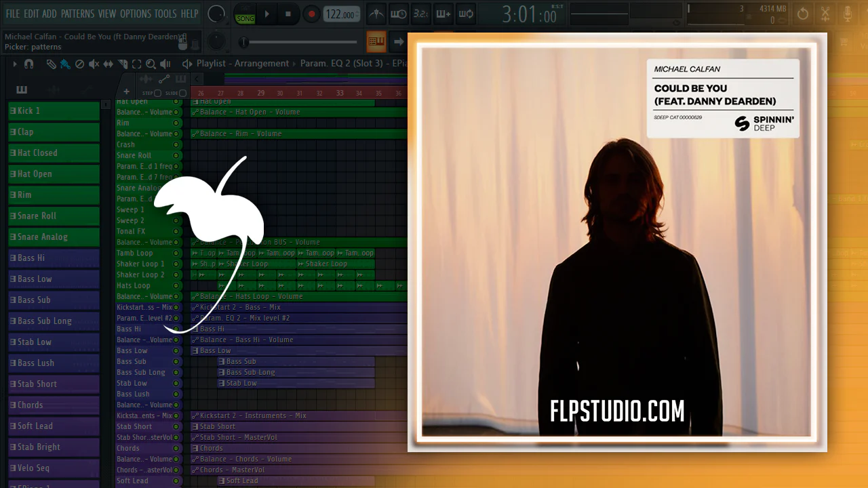The width and height of the screenshot is (868, 488).
Task: Click the circular undo history icon
Action: click(803, 14)
